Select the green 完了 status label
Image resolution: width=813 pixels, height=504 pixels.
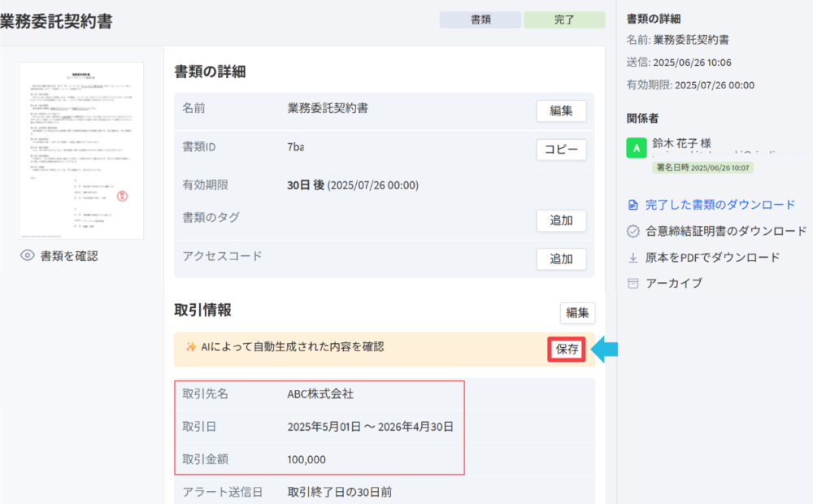tap(564, 20)
